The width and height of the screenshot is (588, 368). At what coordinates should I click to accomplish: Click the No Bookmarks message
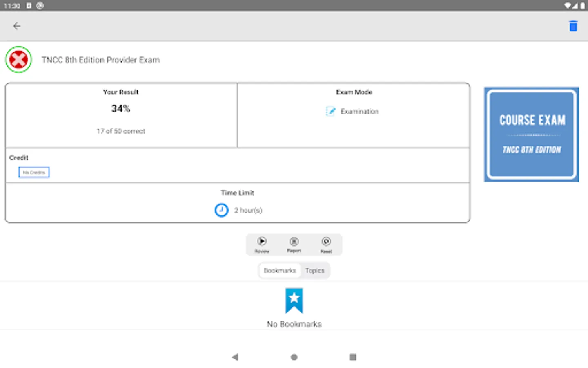click(294, 324)
